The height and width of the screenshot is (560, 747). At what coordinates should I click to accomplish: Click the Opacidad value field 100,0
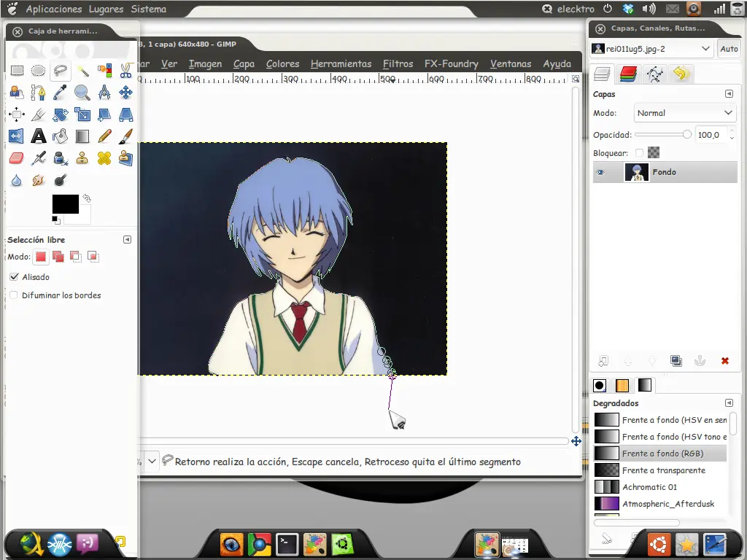(711, 135)
